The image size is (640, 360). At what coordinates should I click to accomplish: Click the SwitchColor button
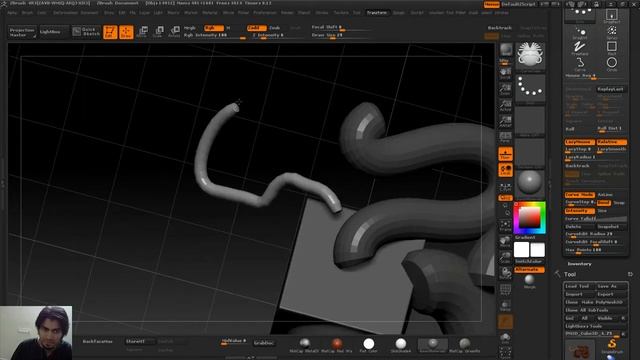click(x=529, y=261)
